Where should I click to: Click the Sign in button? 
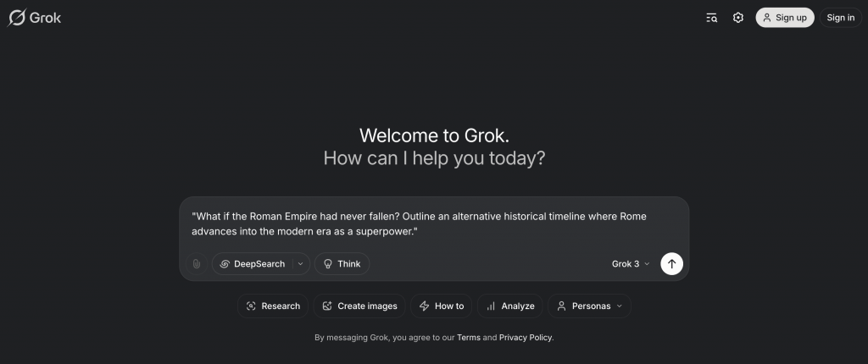click(x=840, y=18)
